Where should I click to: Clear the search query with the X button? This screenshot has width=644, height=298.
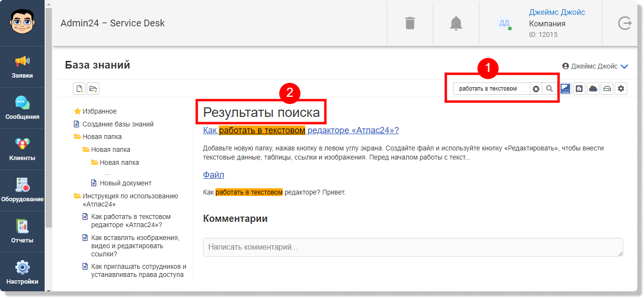coord(536,89)
